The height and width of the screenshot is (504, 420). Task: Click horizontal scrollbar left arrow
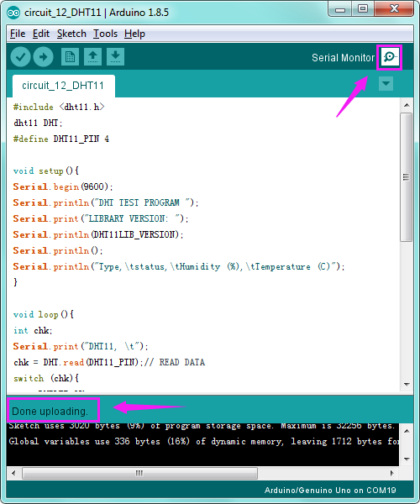(13, 473)
